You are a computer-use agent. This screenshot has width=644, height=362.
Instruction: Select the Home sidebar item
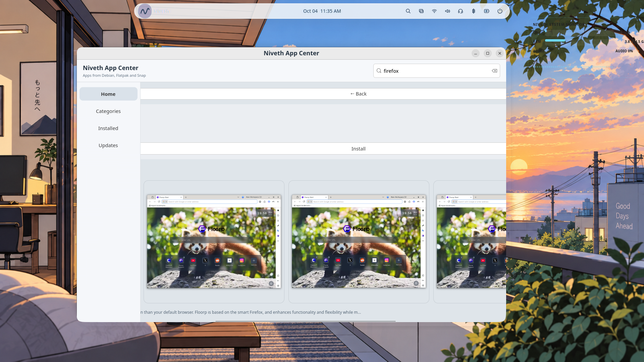click(x=108, y=94)
